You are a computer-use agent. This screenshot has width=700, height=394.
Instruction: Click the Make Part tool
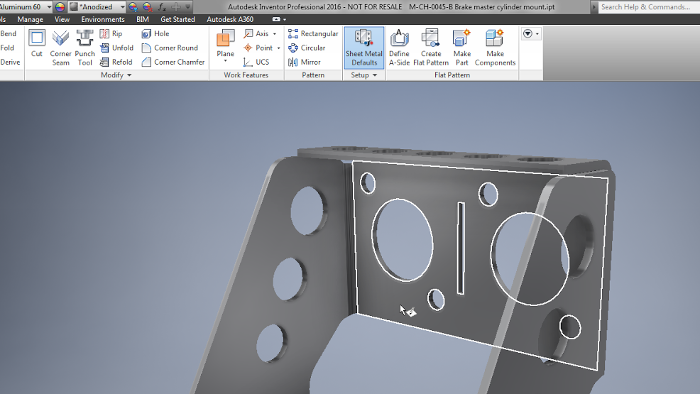[x=462, y=48]
